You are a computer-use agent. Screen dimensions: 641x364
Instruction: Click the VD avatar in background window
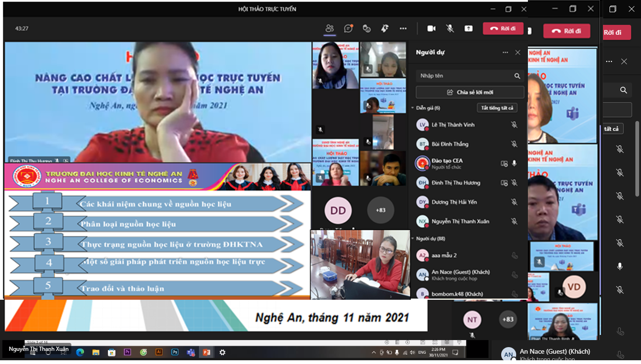[574, 287]
